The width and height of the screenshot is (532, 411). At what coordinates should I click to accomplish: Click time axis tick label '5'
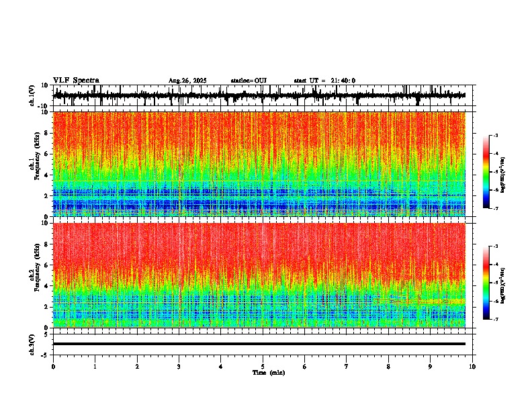(263, 367)
